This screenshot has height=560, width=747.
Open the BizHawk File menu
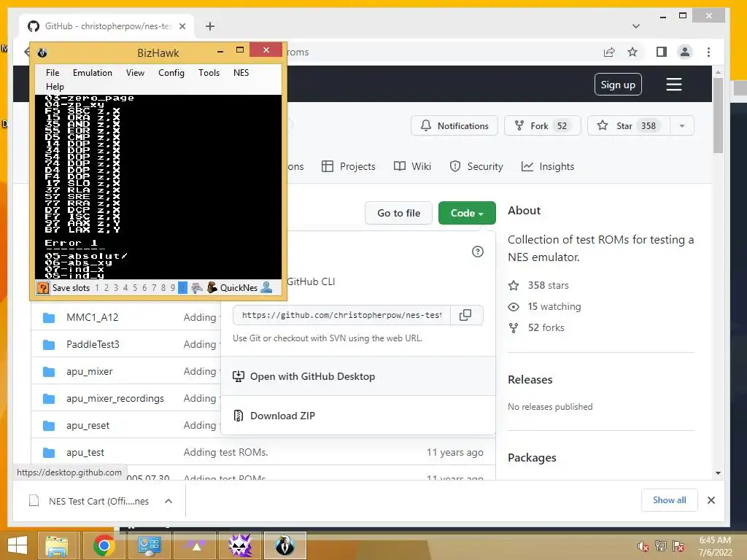53,73
